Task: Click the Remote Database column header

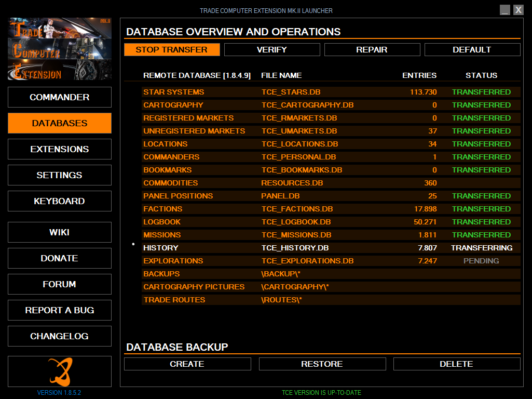Action: pos(197,75)
